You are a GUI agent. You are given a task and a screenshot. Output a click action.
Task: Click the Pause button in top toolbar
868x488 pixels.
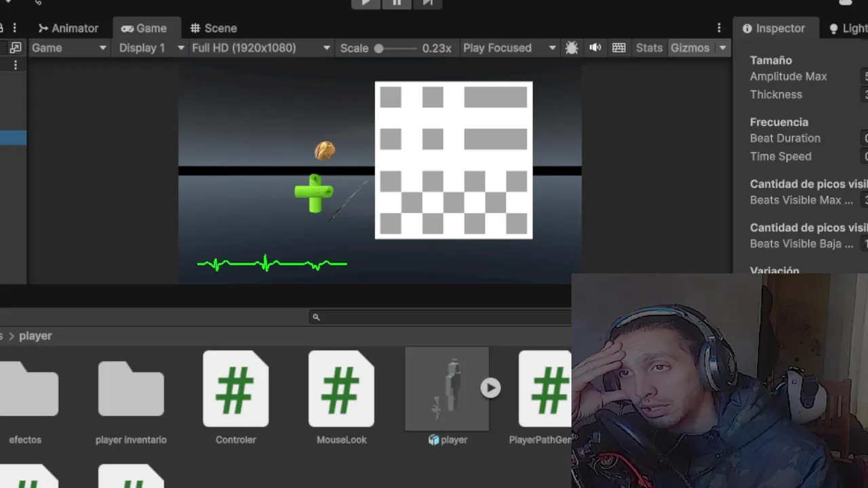coord(397,3)
